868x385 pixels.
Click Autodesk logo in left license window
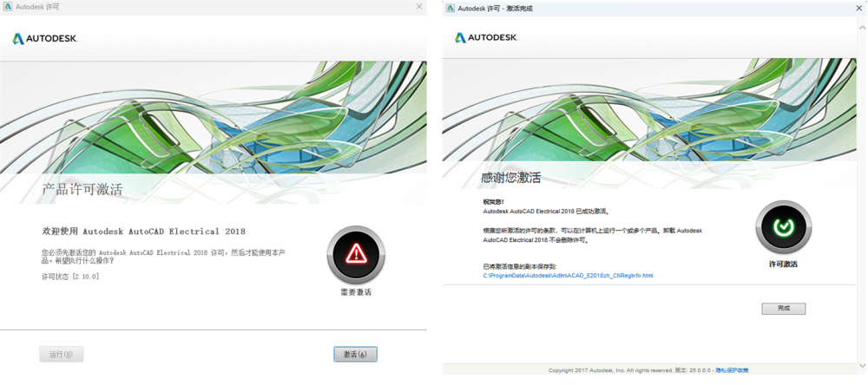[x=45, y=39]
